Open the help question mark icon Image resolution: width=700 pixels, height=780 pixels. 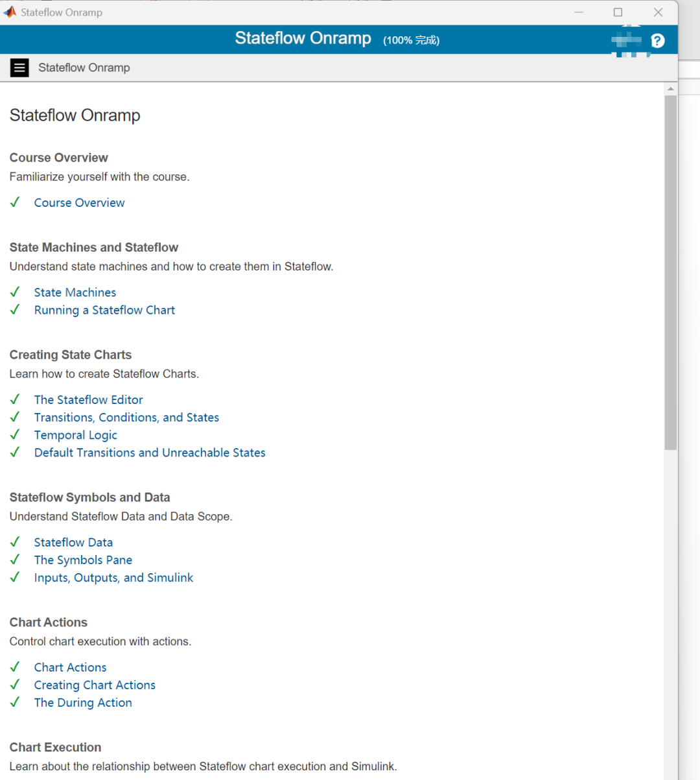[x=658, y=41]
